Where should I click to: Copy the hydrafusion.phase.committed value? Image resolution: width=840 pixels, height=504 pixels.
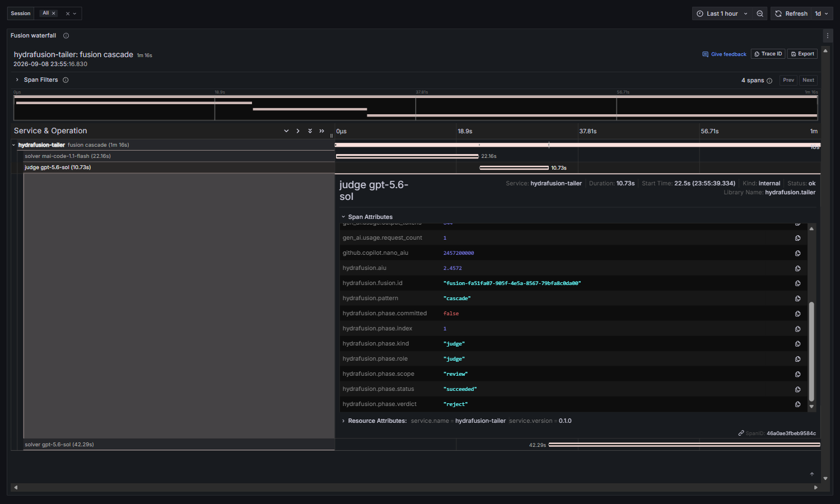click(797, 314)
